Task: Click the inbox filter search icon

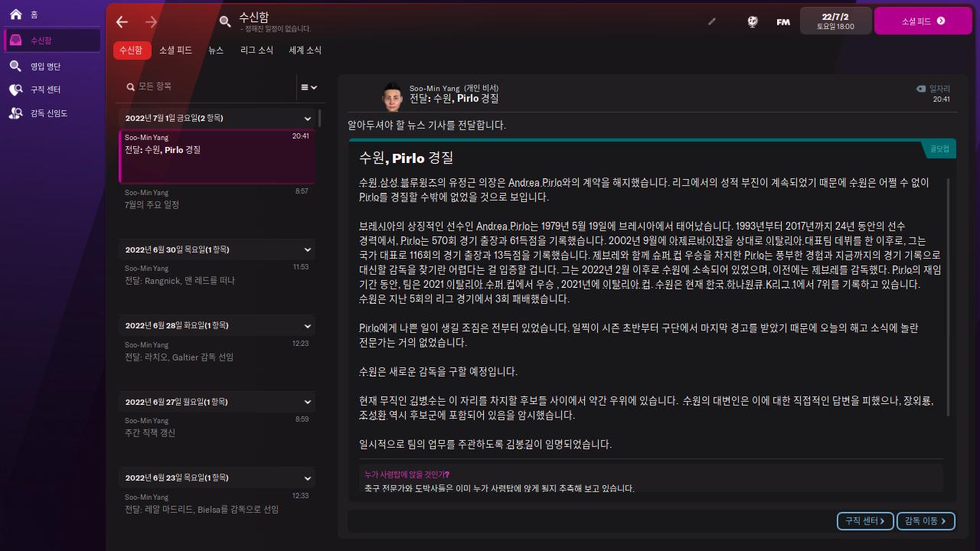Action: click(x=131, y=87)
